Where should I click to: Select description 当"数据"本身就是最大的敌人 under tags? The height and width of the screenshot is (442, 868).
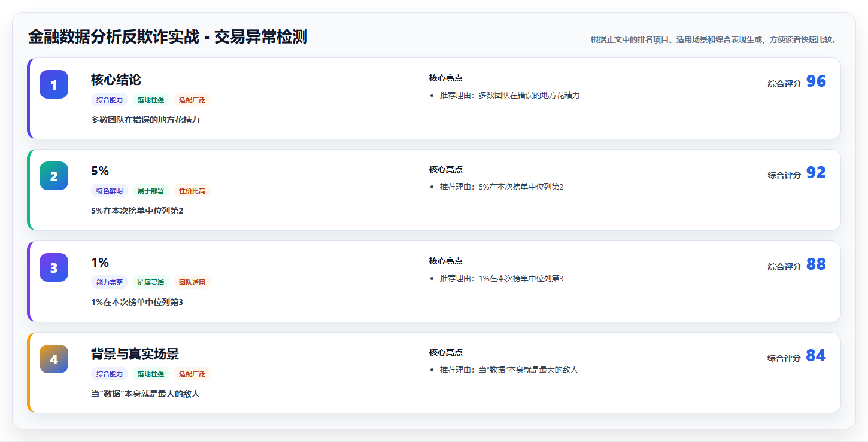click(x=145, y=394)
